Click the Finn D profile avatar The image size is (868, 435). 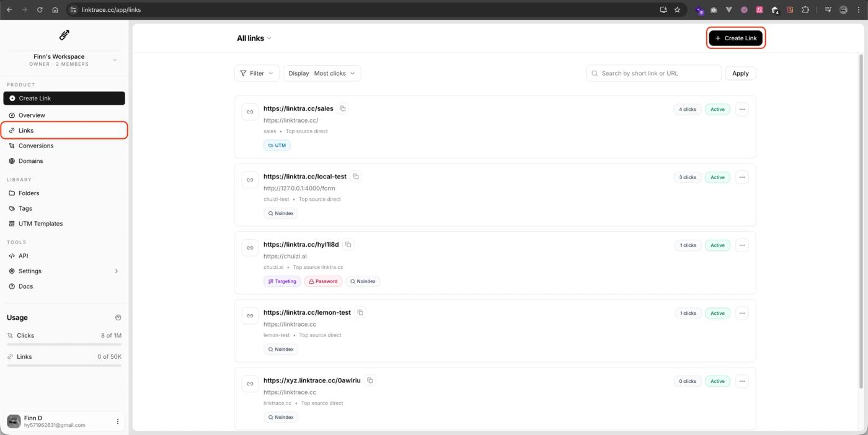(14, 421)
